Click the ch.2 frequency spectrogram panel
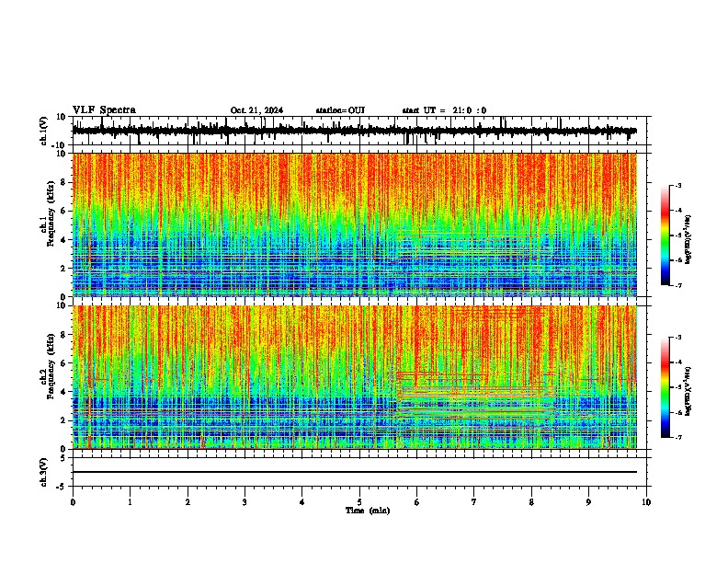 point(355,377)
